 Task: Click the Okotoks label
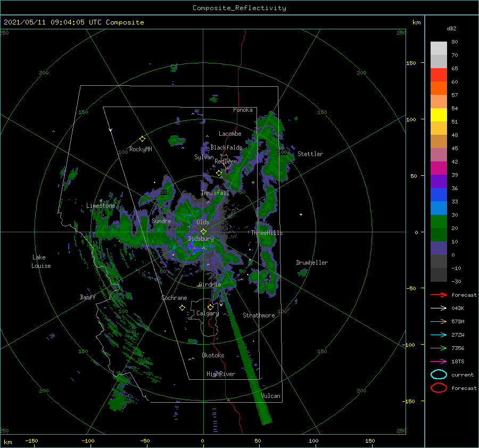click(213, 355)
